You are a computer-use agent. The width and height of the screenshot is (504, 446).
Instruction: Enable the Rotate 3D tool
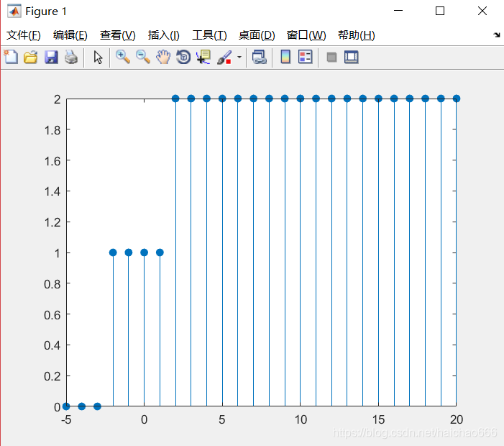coord(183,58)
